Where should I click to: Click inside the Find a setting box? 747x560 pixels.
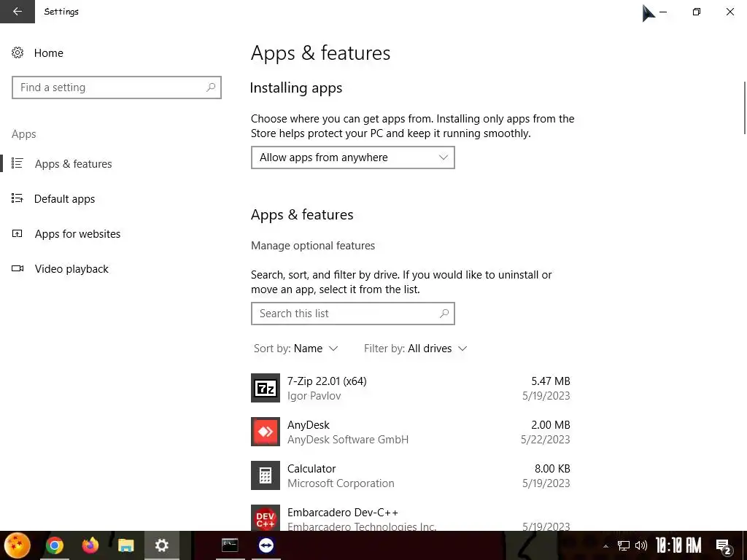[x=116, y=87]
